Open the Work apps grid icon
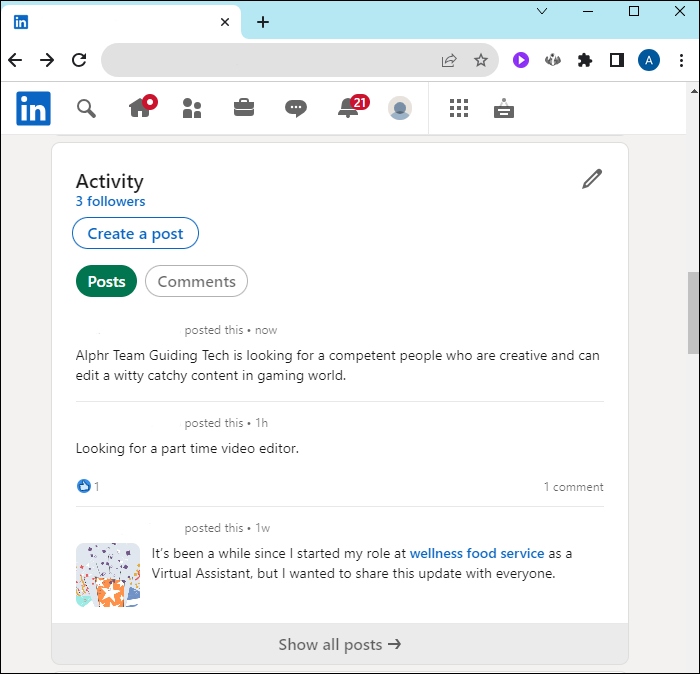 [459, 108]
